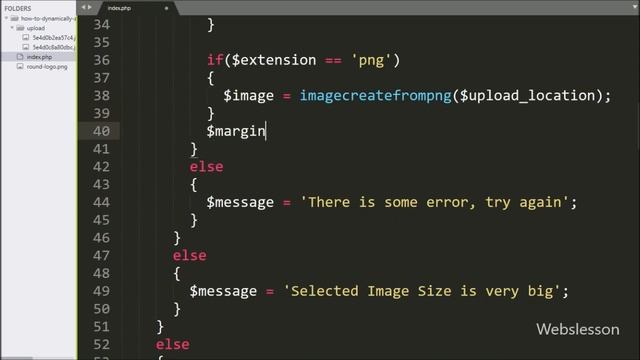This screenshot has width=640, height=360.
Task: Go to previous tab with left arrow
Action: 83,7
